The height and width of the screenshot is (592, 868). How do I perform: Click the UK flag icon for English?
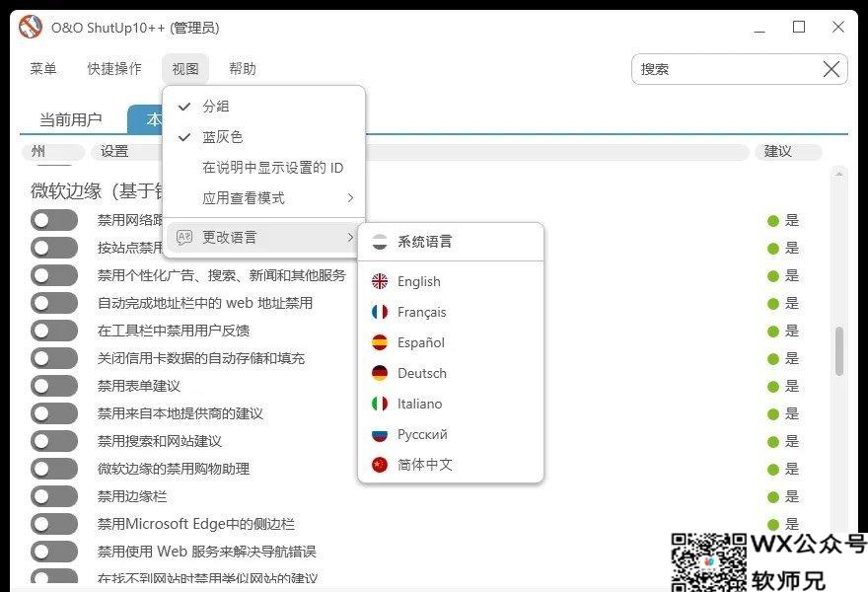pyautogui.click(x=380, y=281)
